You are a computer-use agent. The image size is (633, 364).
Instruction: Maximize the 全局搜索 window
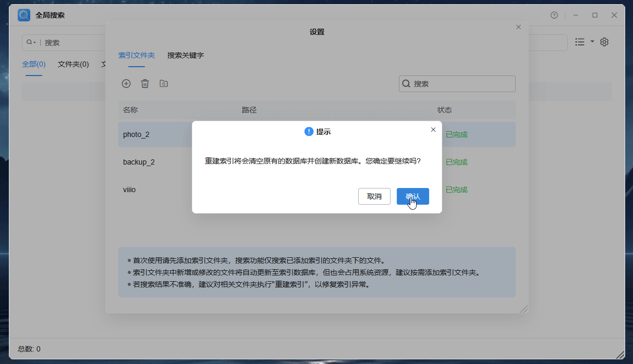pos(595,15)
